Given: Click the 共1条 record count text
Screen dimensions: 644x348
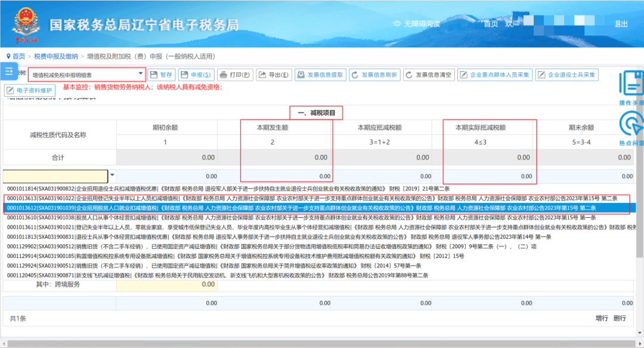Looking at the screenshot, I should pos(18,318).
